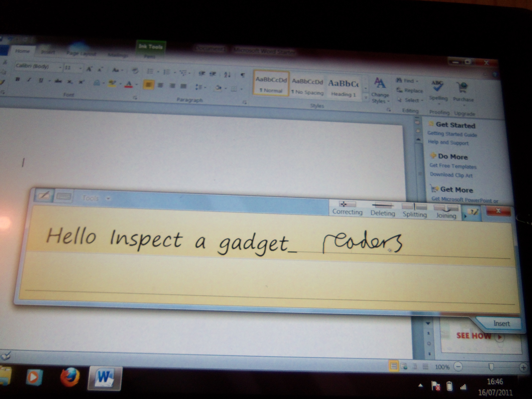
Task: Click the Numbering list icon
Action: pos(167,72)
